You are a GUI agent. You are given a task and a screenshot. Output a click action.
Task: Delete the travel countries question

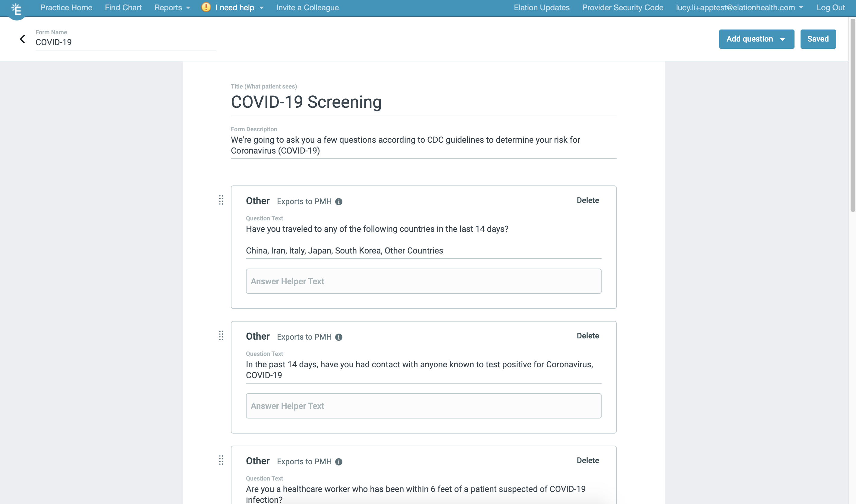[x=587, y=201]
